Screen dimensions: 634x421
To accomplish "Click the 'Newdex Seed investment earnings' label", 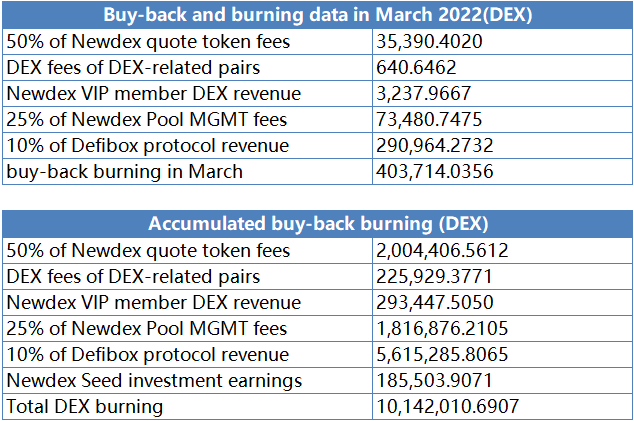I will [154, 381].
